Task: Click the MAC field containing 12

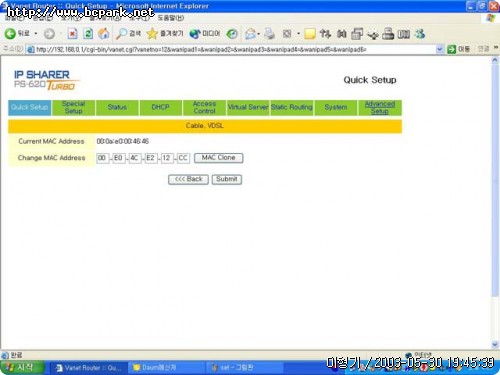Action: coord(167,158)
